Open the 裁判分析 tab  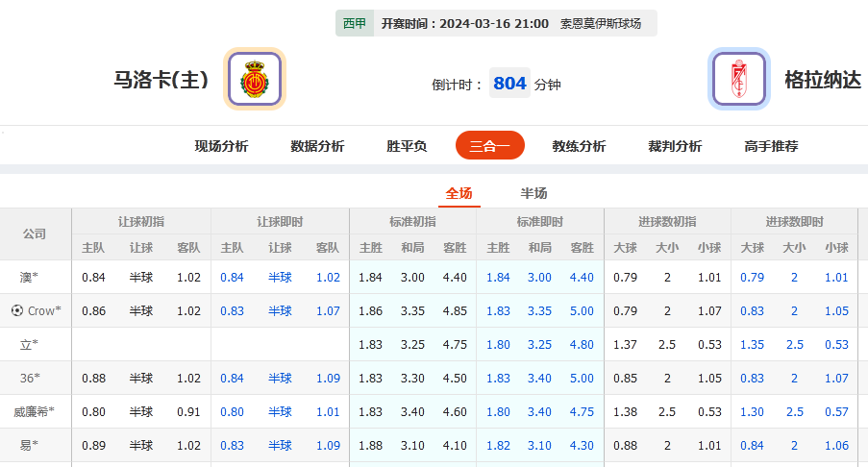pos(675,146)
